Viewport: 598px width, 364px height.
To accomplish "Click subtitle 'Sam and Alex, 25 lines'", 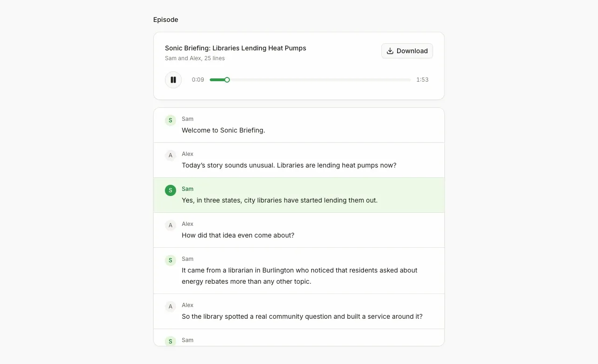I will point(195,58).
